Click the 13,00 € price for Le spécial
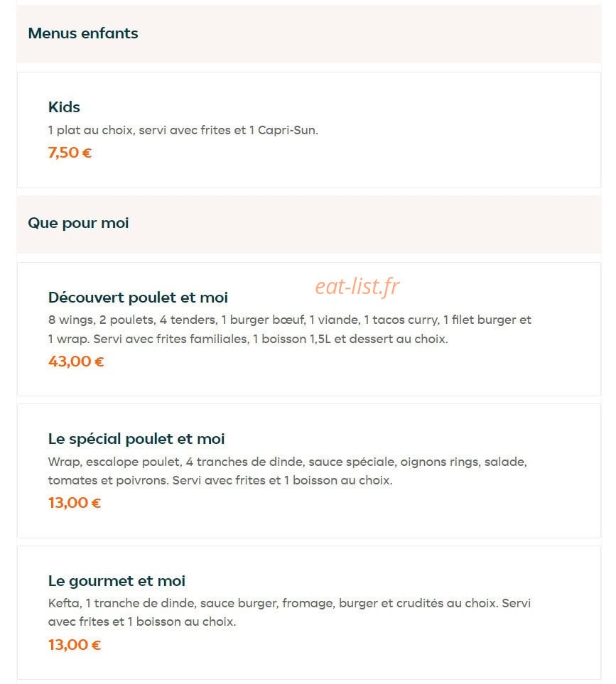This screenshot has height=684, width=616. [x=75, y=503]
